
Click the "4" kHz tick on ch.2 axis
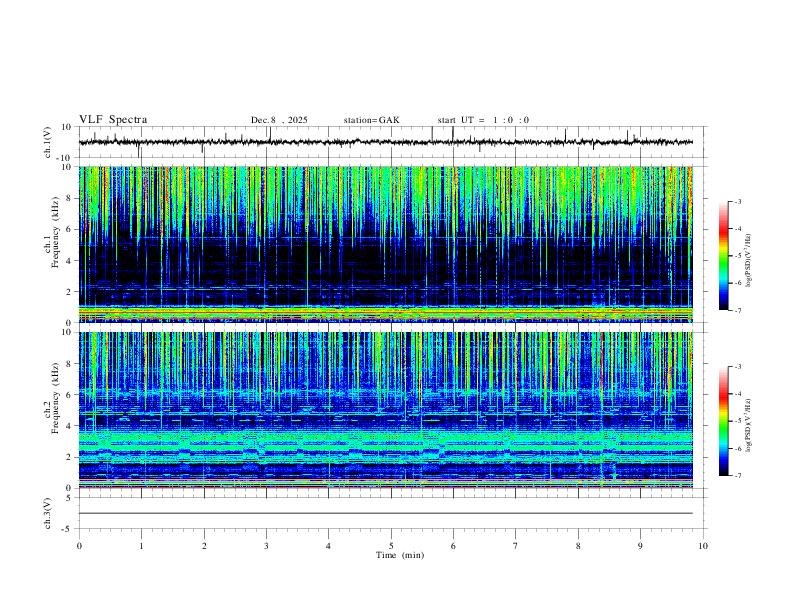[70, 426]
